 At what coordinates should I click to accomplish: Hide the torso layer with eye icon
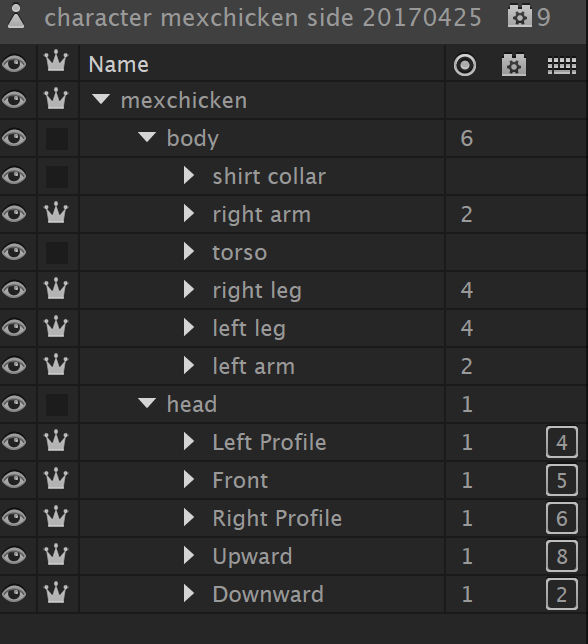[x=15, y=252]
